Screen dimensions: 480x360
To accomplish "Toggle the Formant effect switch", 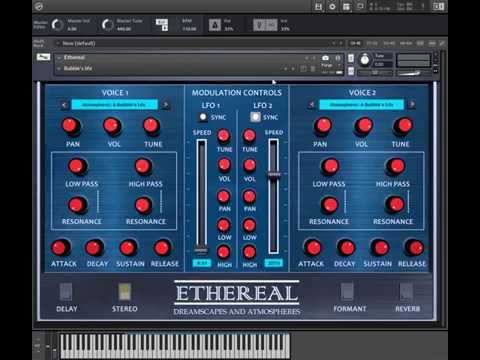I will 347,292.
